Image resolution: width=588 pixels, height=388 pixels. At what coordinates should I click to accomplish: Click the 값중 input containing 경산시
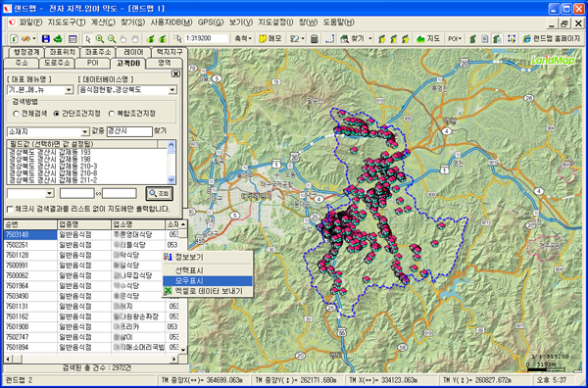129,131
